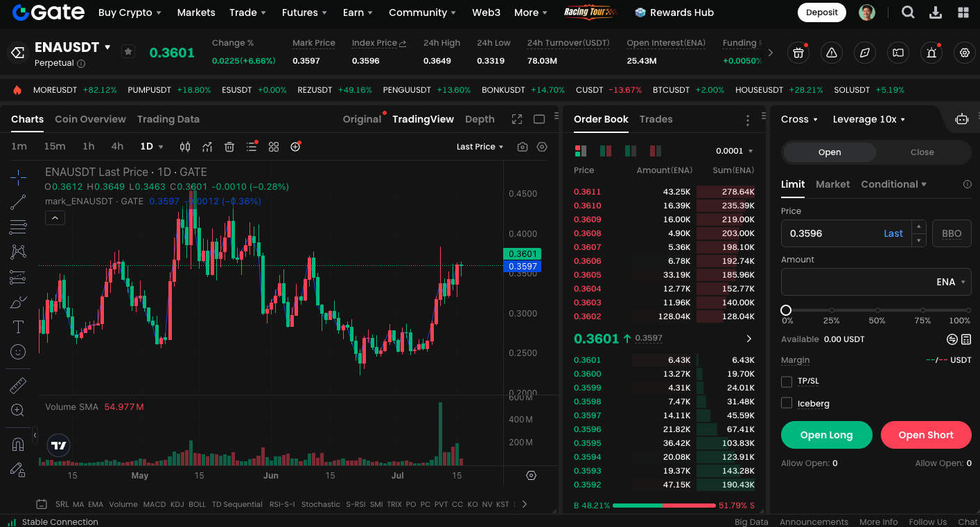The image size is (980, 527).
Task: Switch chart view to Original
Action: point(362,119)
